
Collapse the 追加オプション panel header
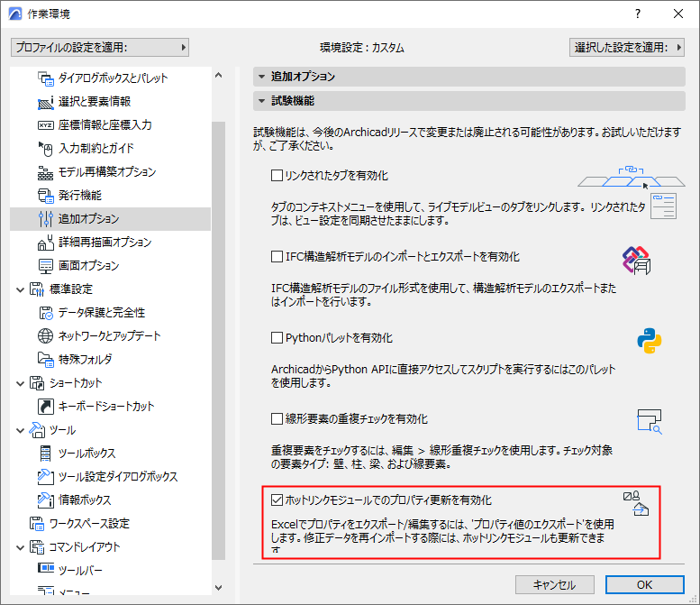point(469,77)
